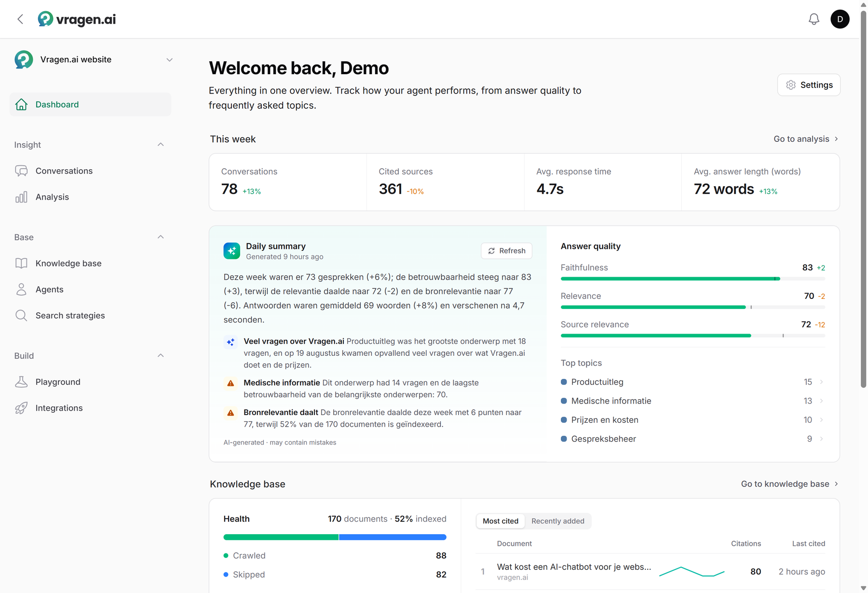The width and height of the screenshot is (868, 593).
Task: Click the Knowledge base sidebar label
Action: tap(68, 263)
